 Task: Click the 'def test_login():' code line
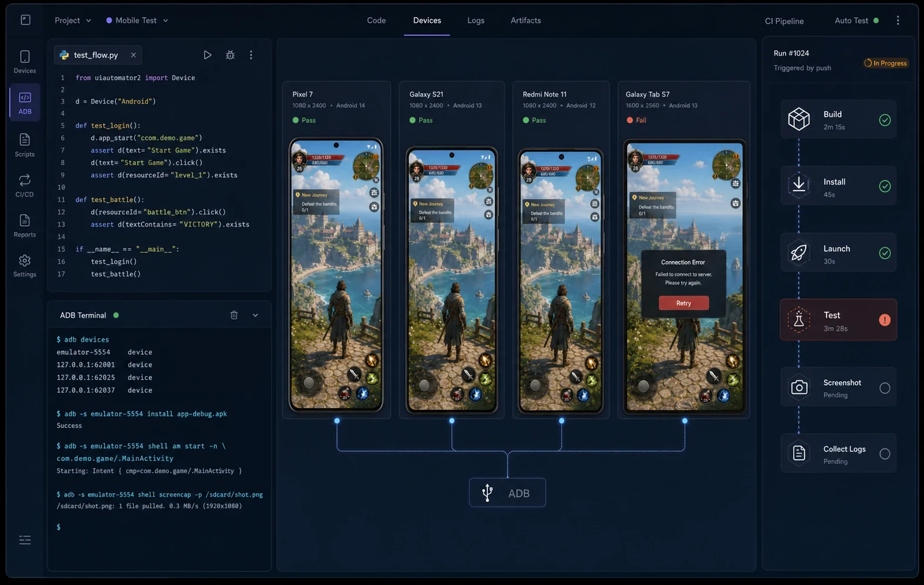(108, 126)
